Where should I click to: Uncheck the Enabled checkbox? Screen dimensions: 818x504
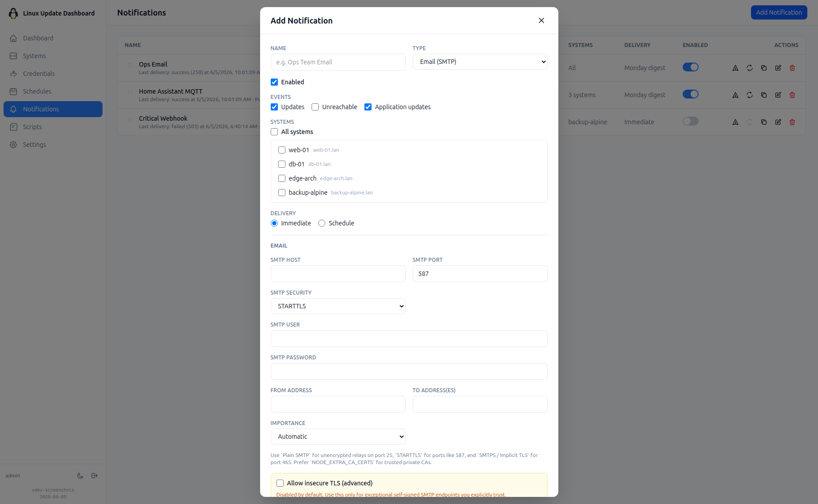pyautogui.click(x=274, y=82)
